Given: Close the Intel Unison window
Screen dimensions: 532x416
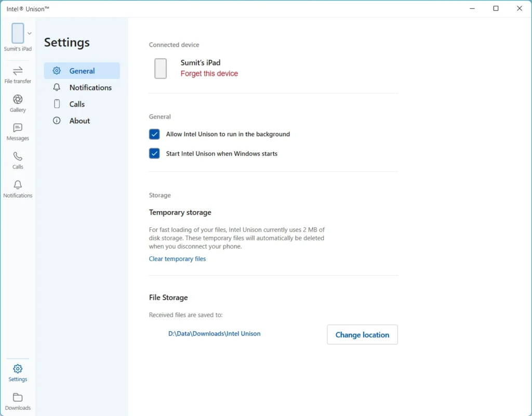Looking at the screenshot, I should tap(520, 8).
